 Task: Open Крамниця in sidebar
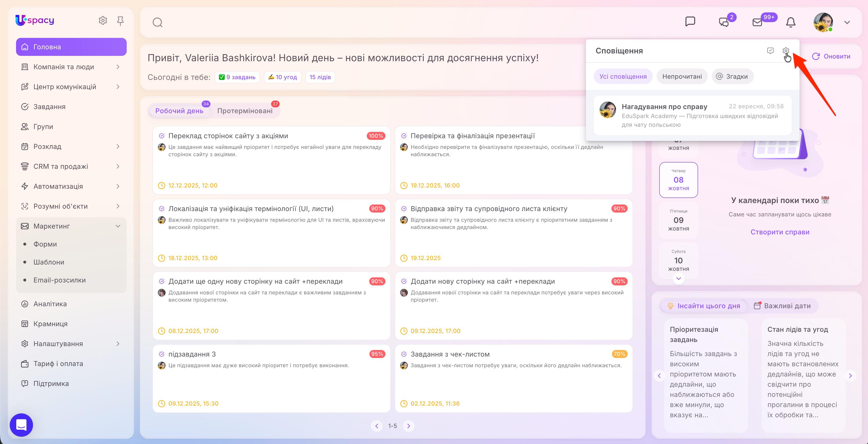coord(71,324)
